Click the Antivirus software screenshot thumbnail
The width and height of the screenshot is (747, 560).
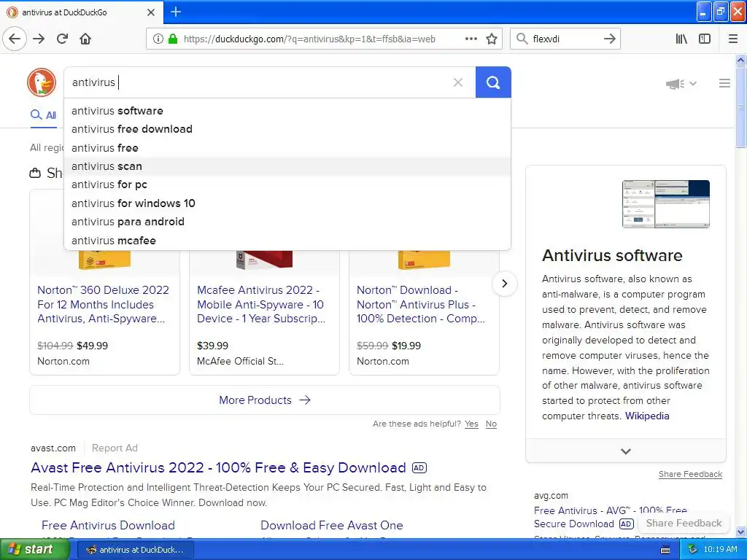[x=665, y=204]
